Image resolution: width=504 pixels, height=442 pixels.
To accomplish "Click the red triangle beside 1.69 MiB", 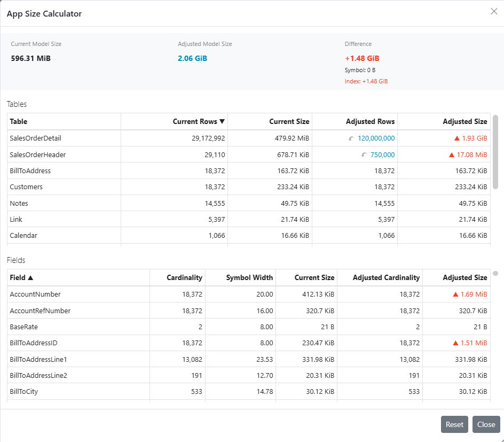I will pos(455,294).
